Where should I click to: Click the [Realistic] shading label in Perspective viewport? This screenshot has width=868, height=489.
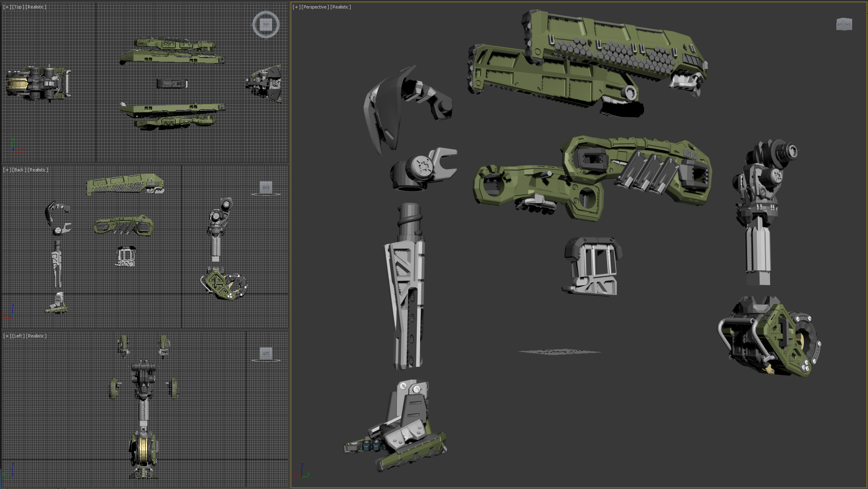[x=340, y=7]
